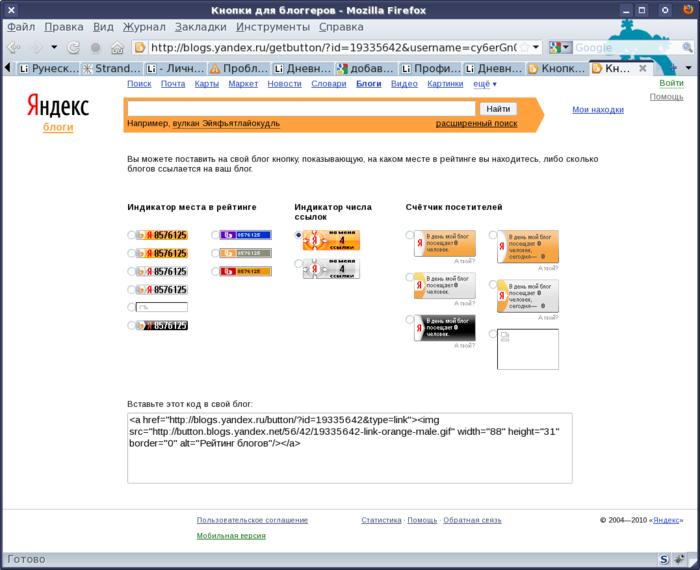Click the forward navigation arrow
The height and width of the screenshot is (570, 700).
pyautogui.click(x=36, y=47)
